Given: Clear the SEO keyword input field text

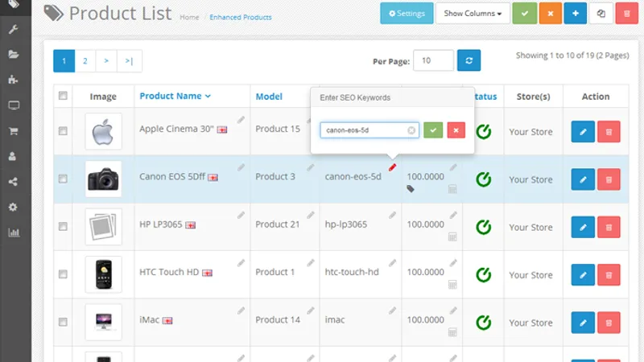Looking at the screenshot, I should 411,130.
